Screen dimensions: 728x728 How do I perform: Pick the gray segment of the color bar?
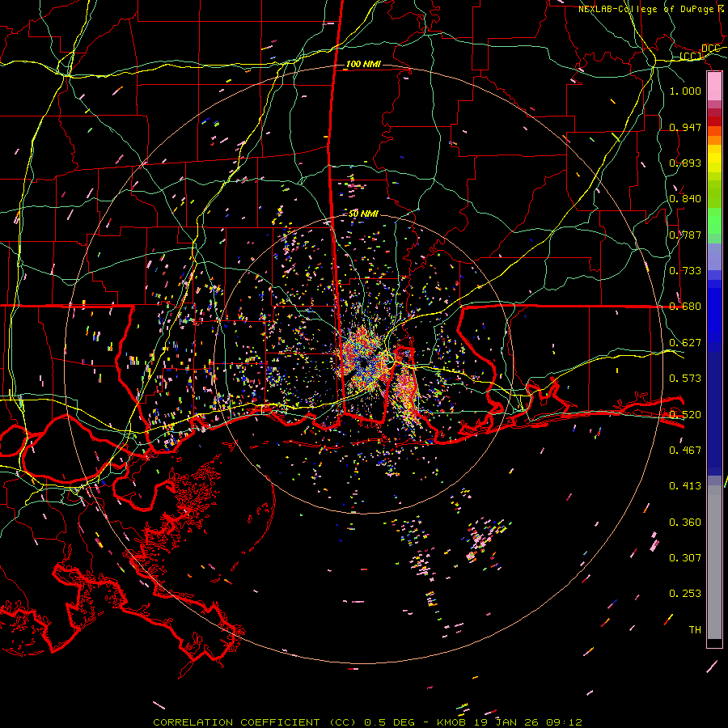pyautogui.click(x=714, y=562)
